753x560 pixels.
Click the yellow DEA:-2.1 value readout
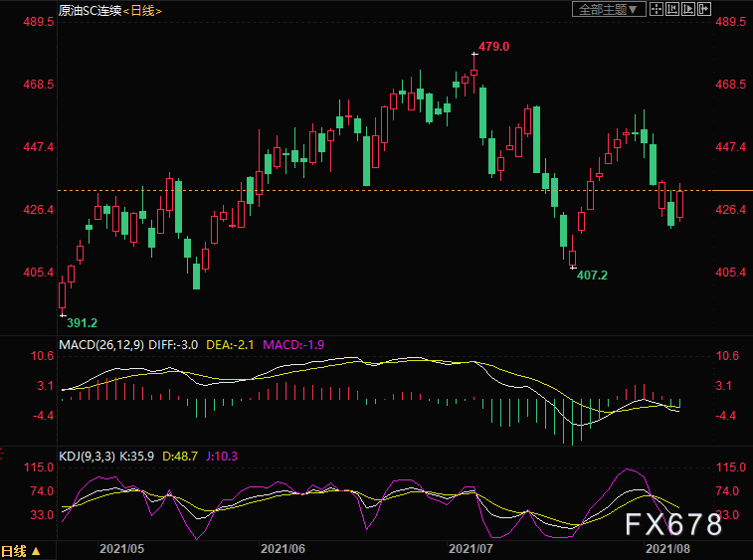(231, 345)
